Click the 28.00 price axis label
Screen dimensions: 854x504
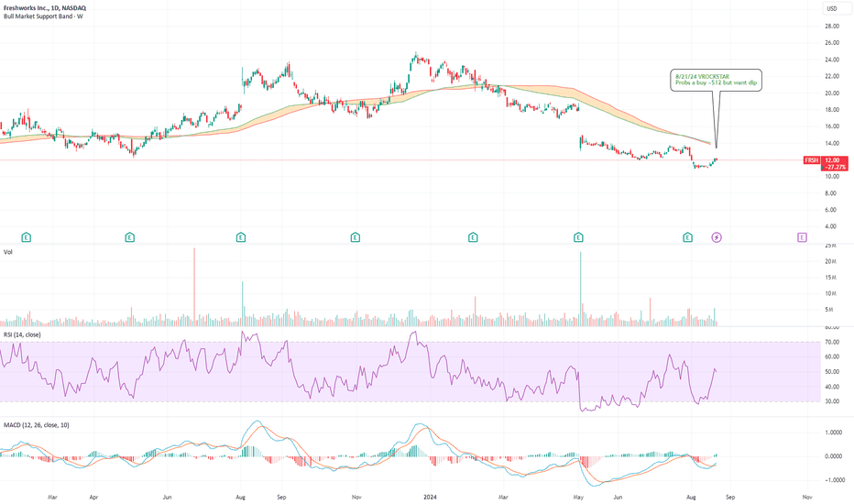[x=832, y=27]
